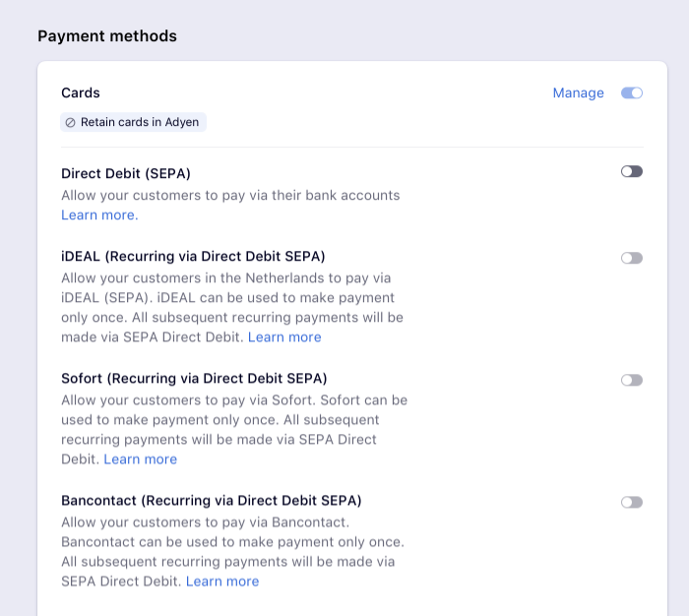Click the iDEAL (Recurring via Direct Debit SEPA) title
689x616 pixels.
point(193,256)
